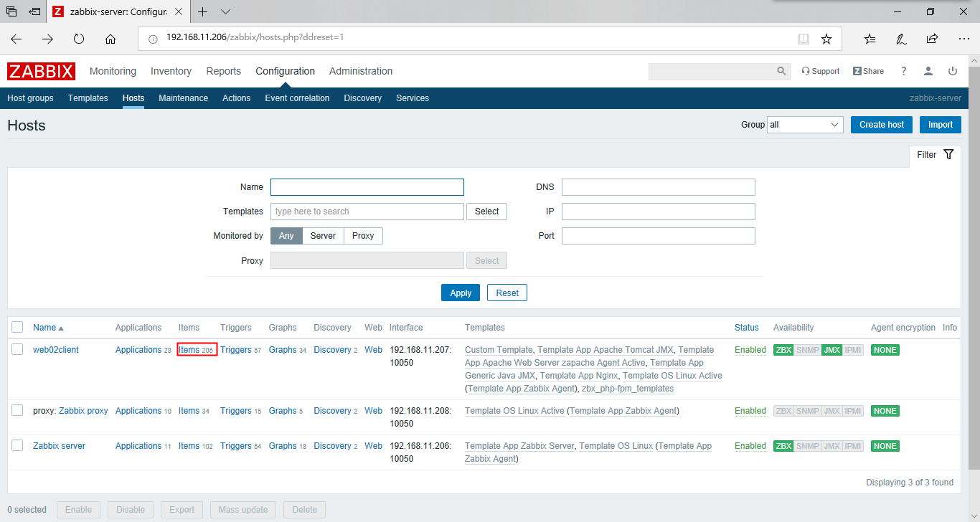
Task: Click the DNS input field
Action: click(x=659, y=187)
